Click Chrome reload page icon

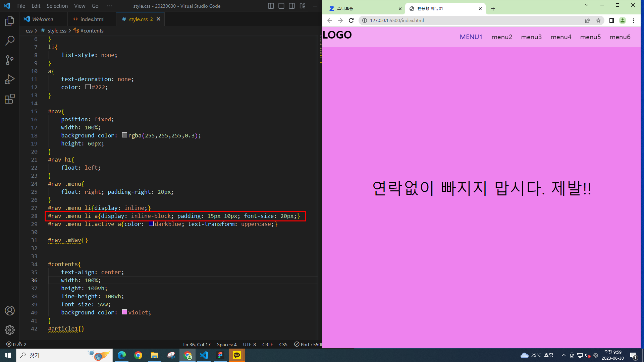point(351,20)
